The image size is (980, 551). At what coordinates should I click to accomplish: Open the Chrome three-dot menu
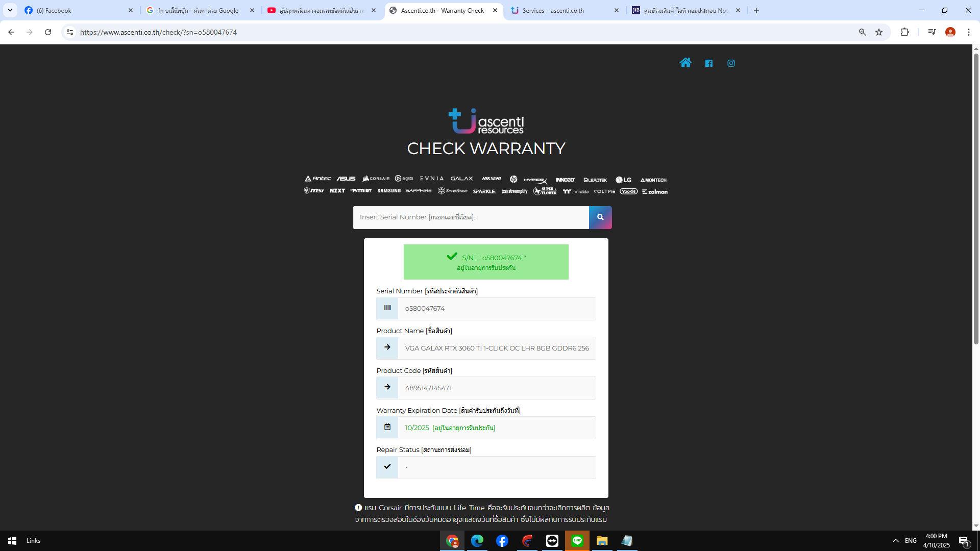click(x=969, y=32)
